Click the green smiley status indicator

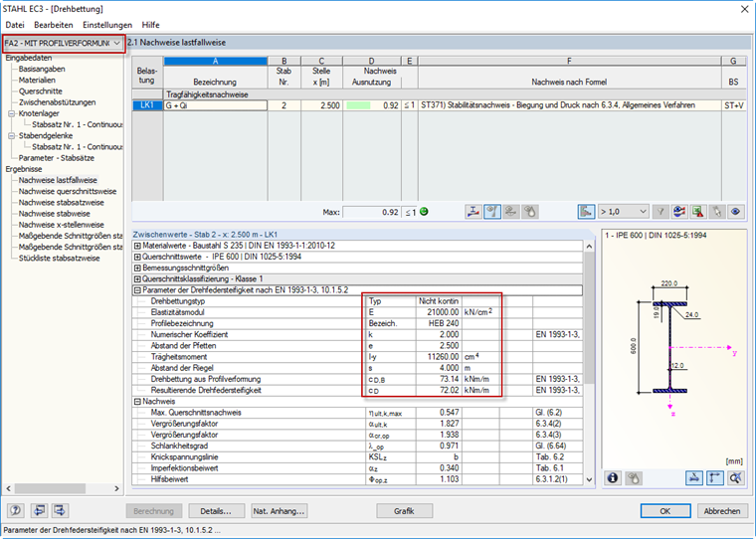click(x=424, y=212)
